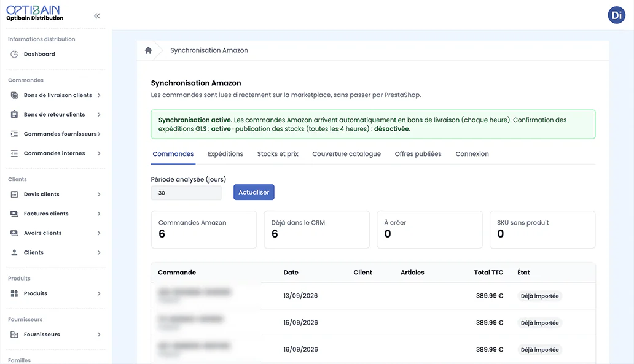Expand Devis clients chevron
Image resolution: width=634 pixels, height=364 pixels.
coord(99,195)
